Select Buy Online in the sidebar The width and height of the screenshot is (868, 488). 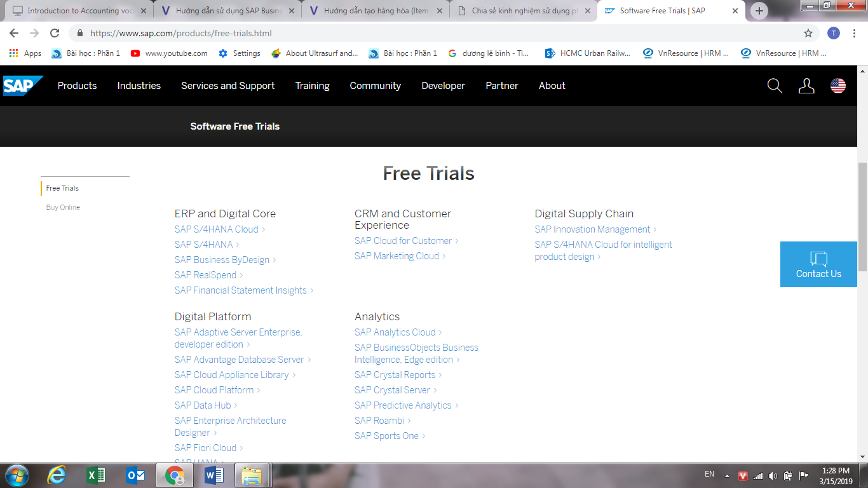pos(63,207)
